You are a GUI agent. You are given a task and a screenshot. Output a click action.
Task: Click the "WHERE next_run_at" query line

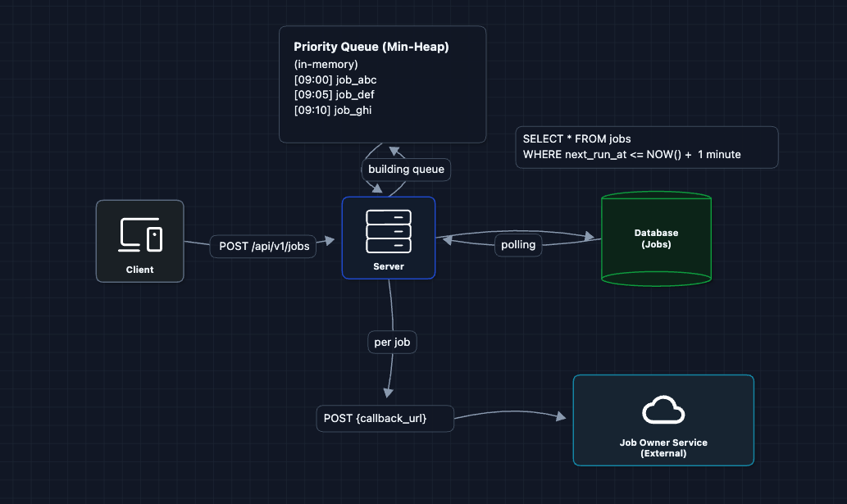point(631,155)
